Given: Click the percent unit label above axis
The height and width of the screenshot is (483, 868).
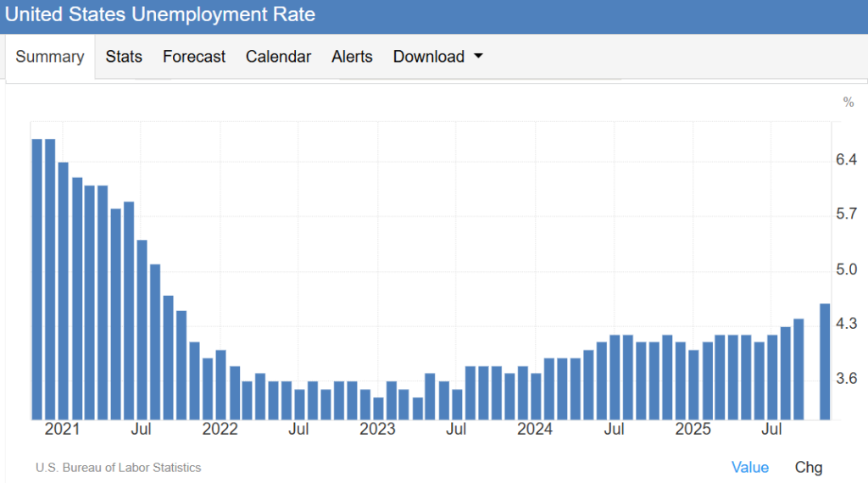Looking at the screenshot, I should (x=848, y=103).
